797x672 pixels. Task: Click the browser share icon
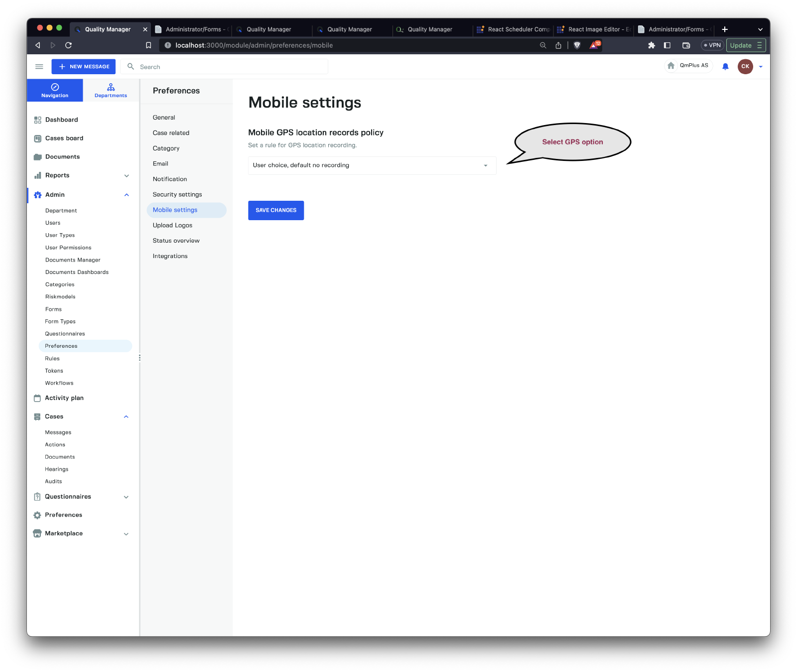pos(558,45)
